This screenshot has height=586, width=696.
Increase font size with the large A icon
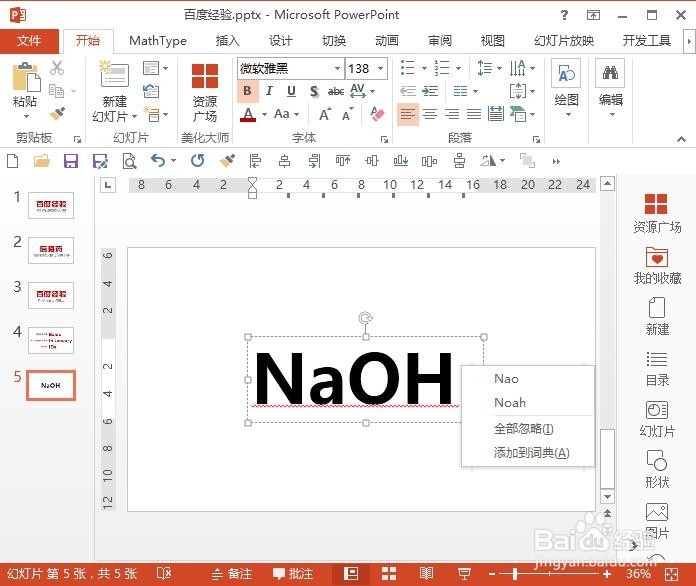tap(325, 114)
